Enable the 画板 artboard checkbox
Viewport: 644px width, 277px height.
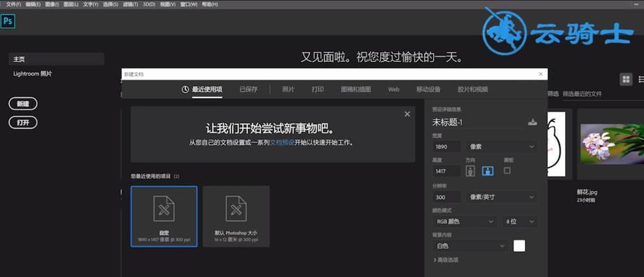point(507,170)
